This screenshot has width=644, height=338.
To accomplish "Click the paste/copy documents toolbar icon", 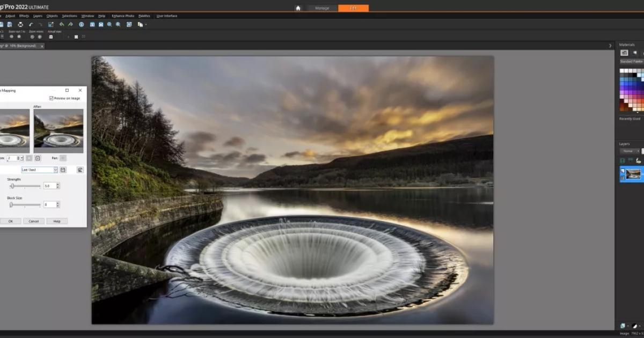I will pos(140,24).
